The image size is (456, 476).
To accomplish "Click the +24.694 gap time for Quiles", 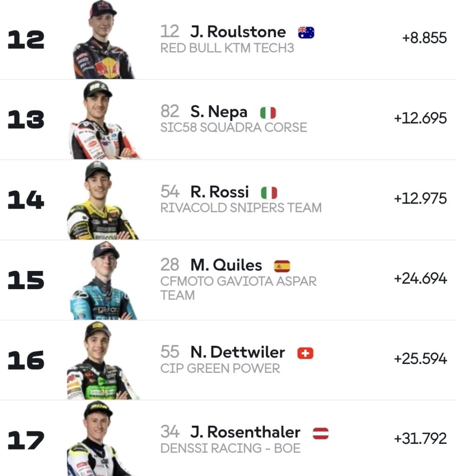I will pos(421,278).
